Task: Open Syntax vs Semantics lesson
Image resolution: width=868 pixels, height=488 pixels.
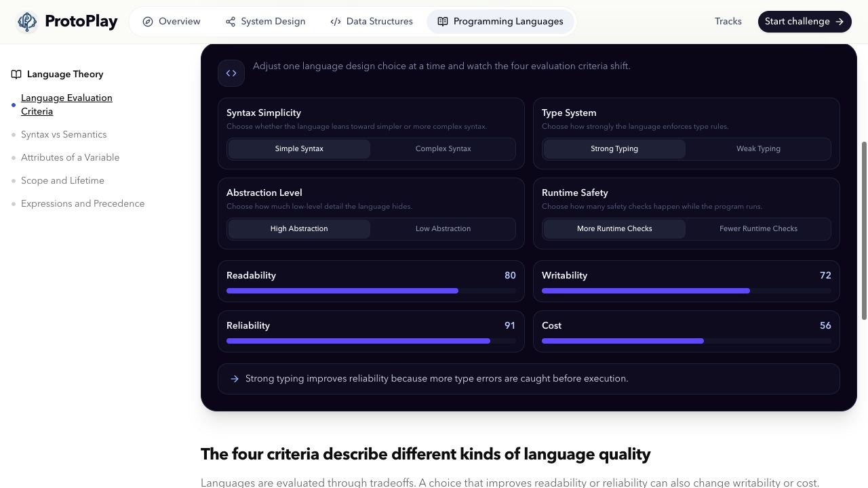Action: [64, 135]
